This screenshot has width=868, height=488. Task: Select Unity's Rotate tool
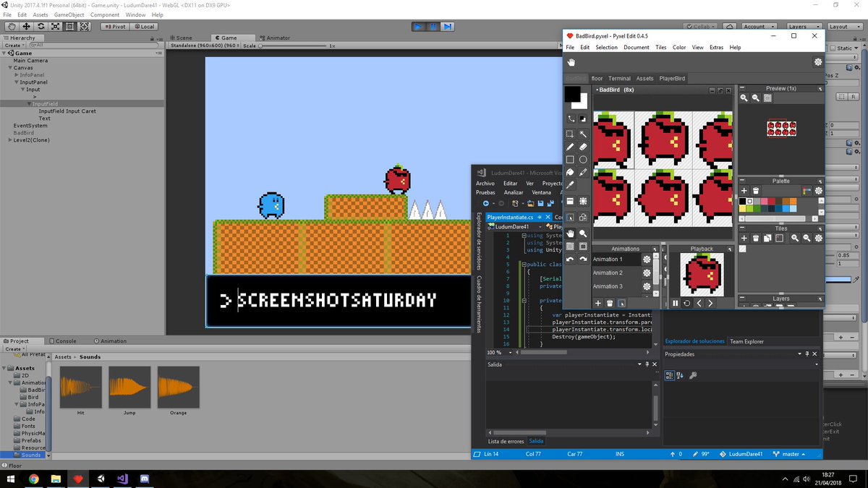(x=41, y=26)
